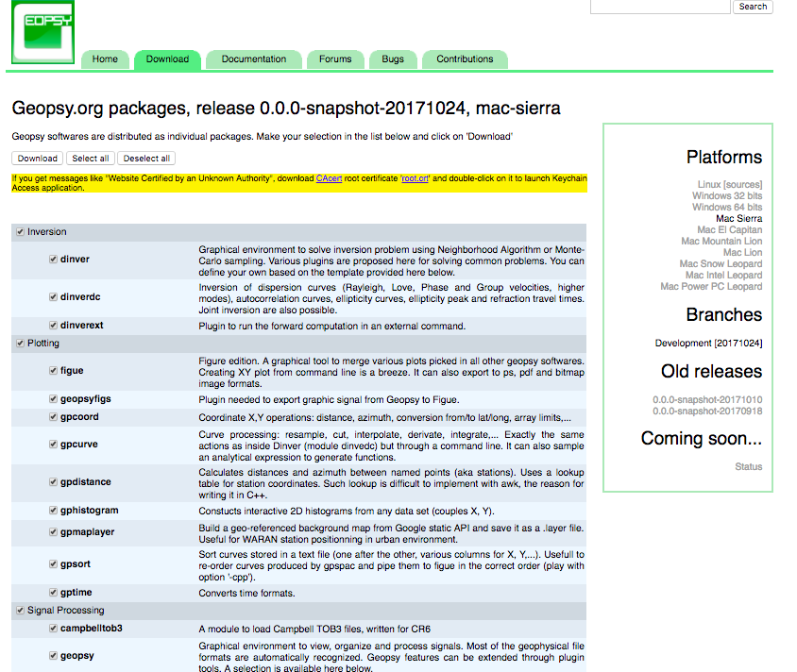Image resolution: width=797 pixels, height=672 pixels.
Task: Click the Deselect all button
Action: tap(146, 159)
